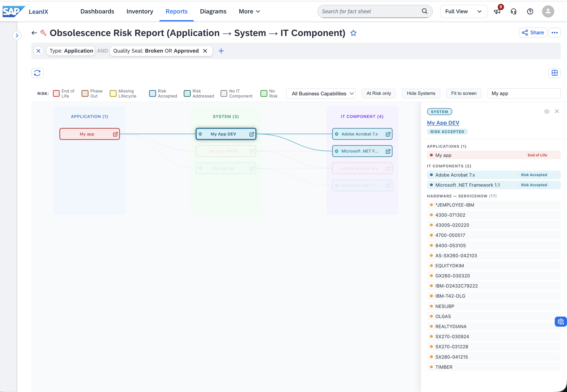
Task: Open All Business Capabilities dropdown
Action: [x=321, y=94]
